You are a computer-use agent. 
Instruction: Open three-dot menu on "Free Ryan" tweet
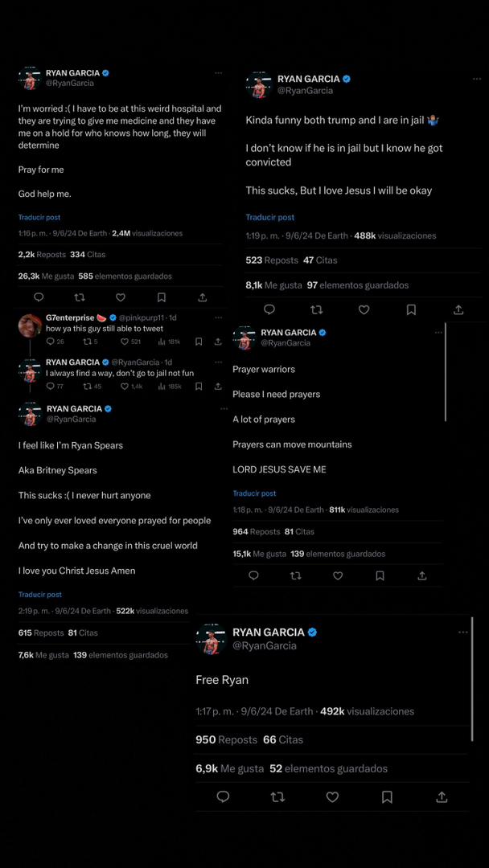[x=462, y=633]
